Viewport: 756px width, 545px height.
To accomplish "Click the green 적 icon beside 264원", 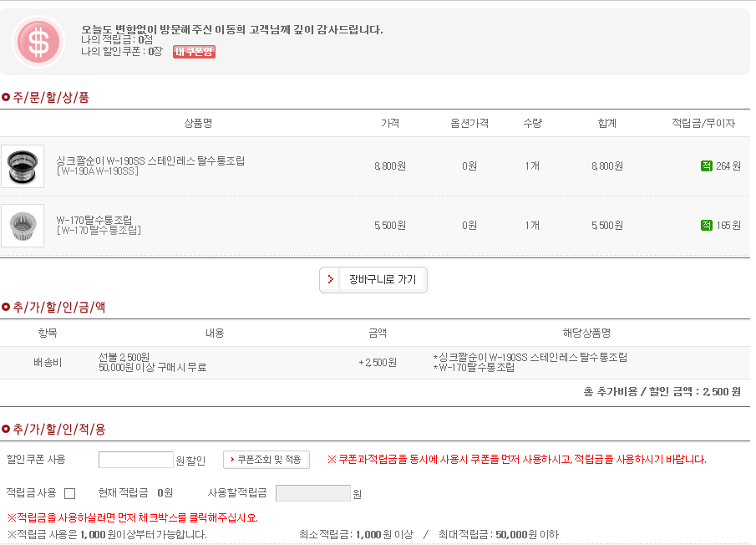I will click(x=706, y=166).
